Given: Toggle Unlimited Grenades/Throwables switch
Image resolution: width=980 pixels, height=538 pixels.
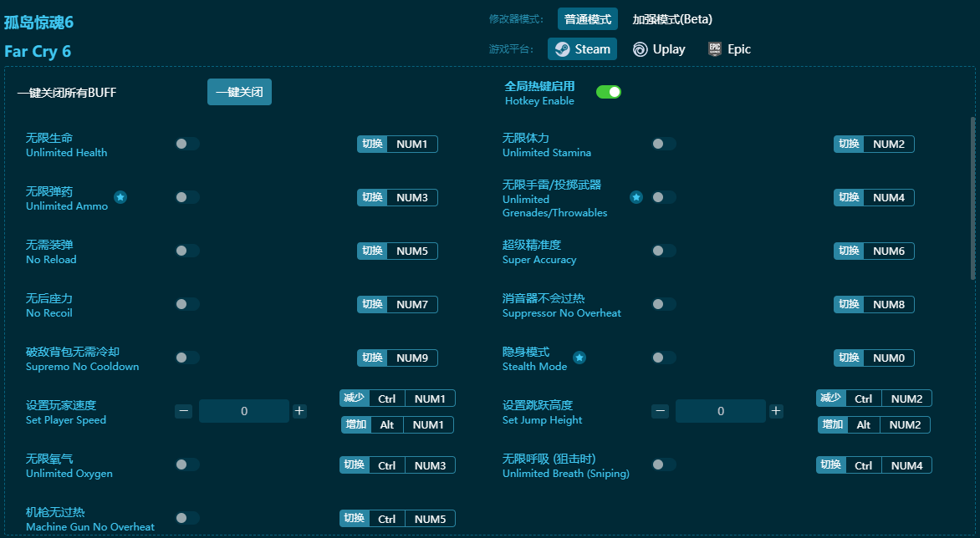Looking at the screenshot, I should pyautogui.click(x=664, y=197).
